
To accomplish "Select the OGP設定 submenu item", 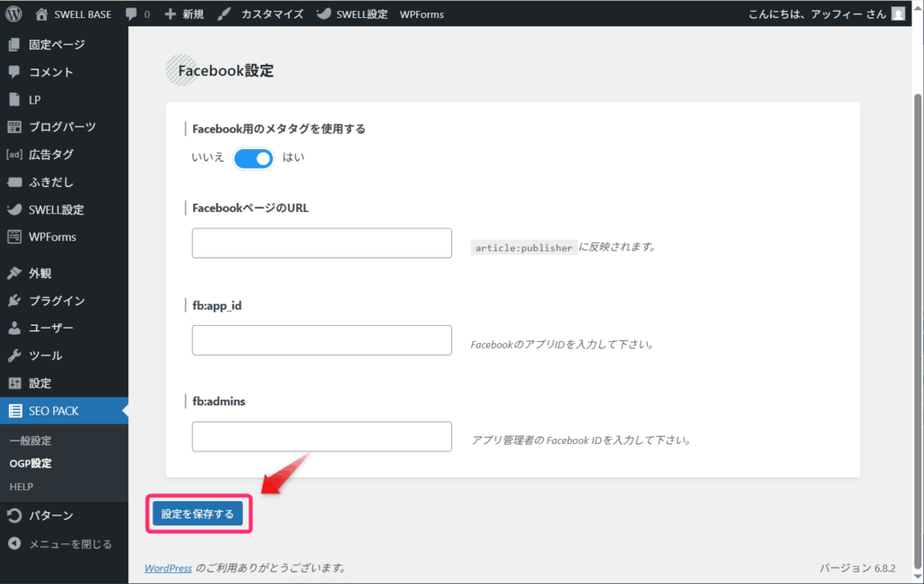I will pyautogui.click(x=31, y=464).
